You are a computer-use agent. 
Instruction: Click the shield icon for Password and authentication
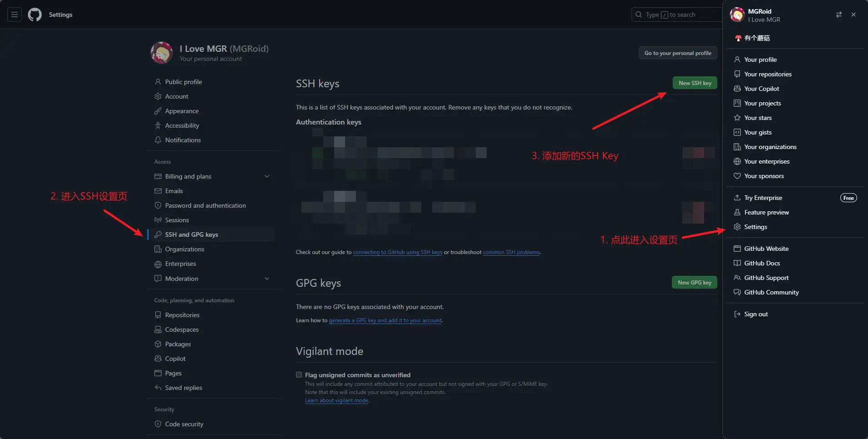pos(158,205)
